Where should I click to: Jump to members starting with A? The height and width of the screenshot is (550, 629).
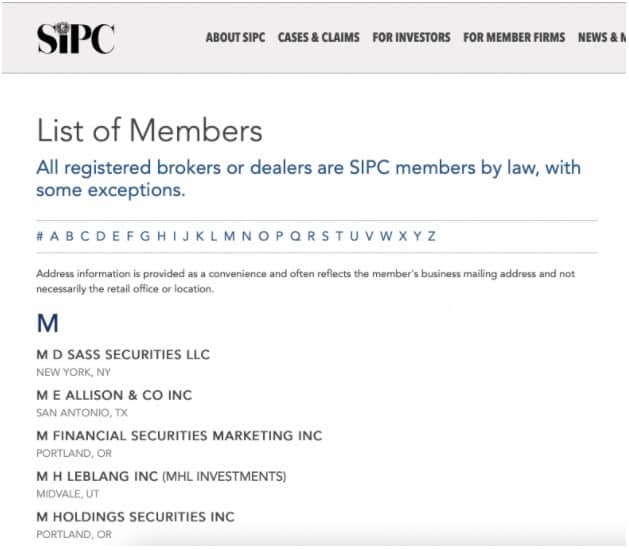[x=55, y=236]
